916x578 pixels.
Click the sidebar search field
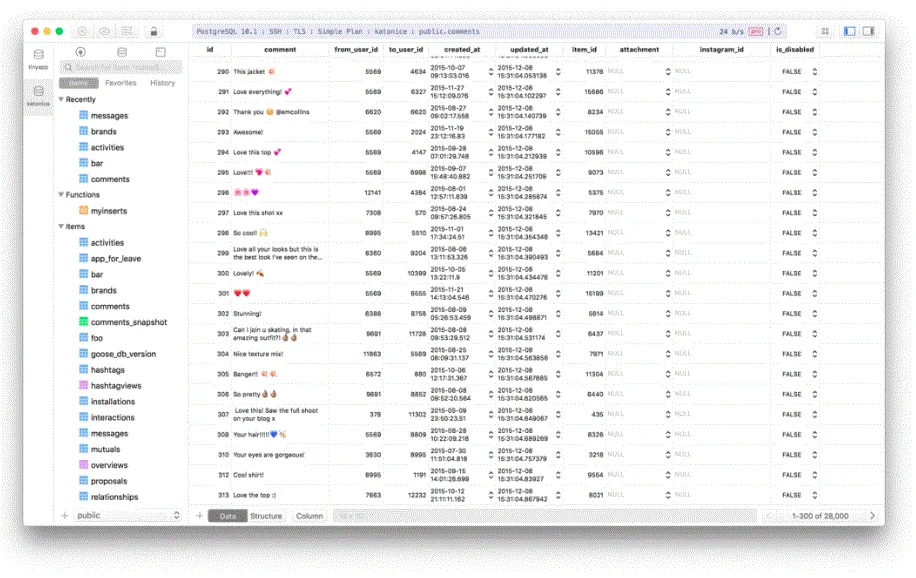click(x=121, y=67)
